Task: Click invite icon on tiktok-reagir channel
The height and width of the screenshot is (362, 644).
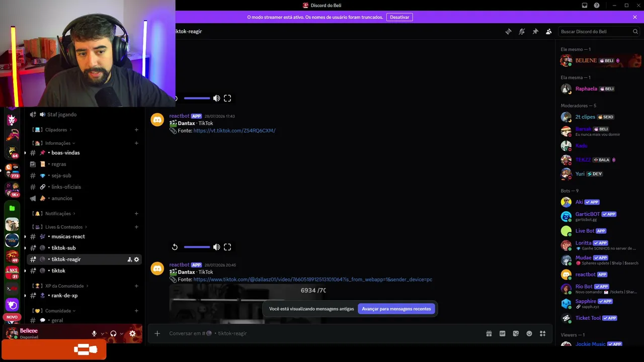Action: coord(129,259)
